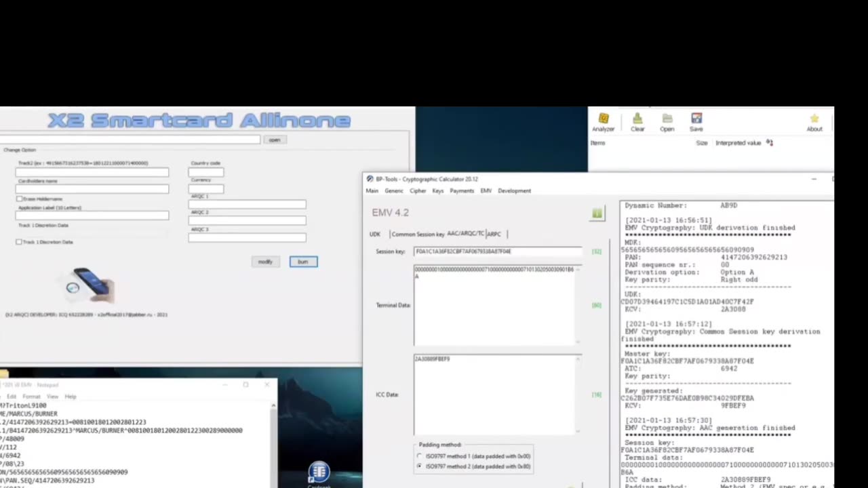Image resolution: width=868 pixels, height=488 pixels.
Task: Click the open button in X2 window
Action: point(274,140)
